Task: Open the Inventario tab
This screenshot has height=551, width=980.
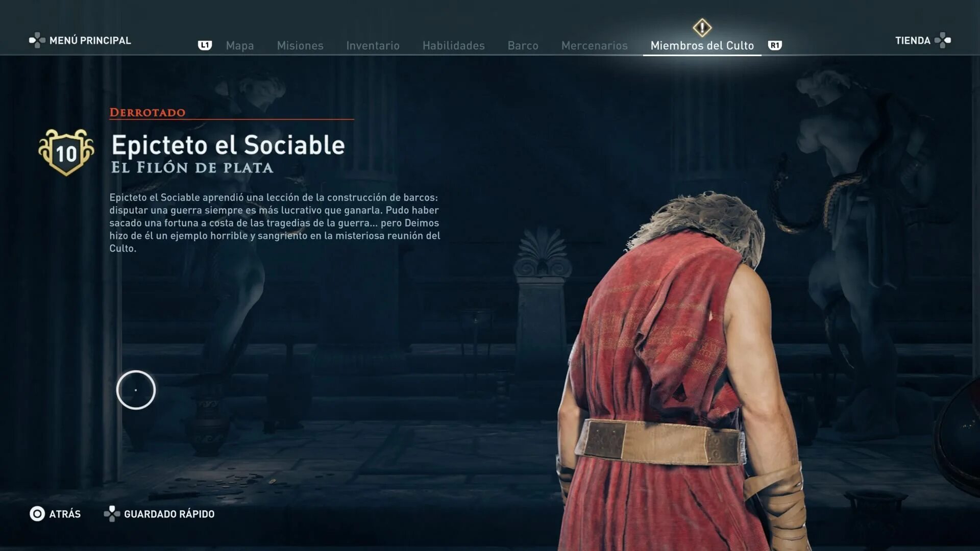Action: 373,45
